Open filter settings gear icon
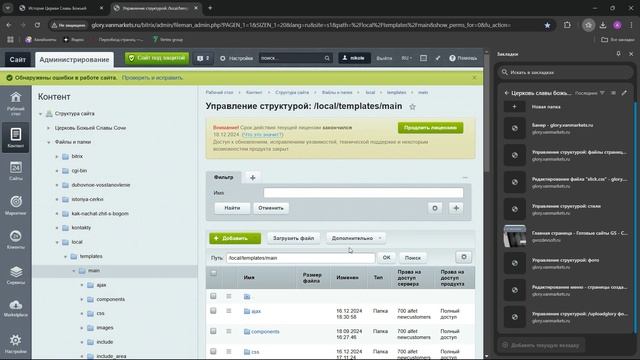 [435, 208]
